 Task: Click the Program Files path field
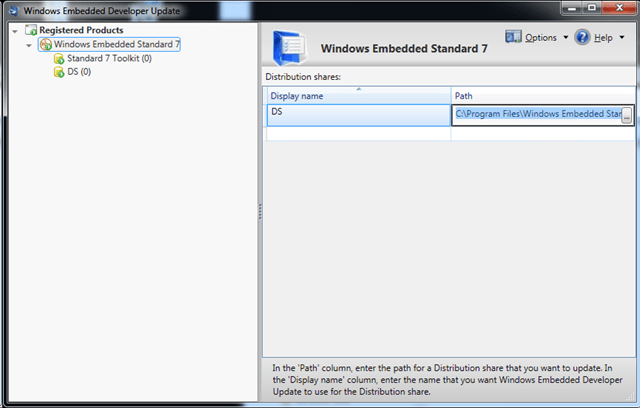tap(537, 114)
